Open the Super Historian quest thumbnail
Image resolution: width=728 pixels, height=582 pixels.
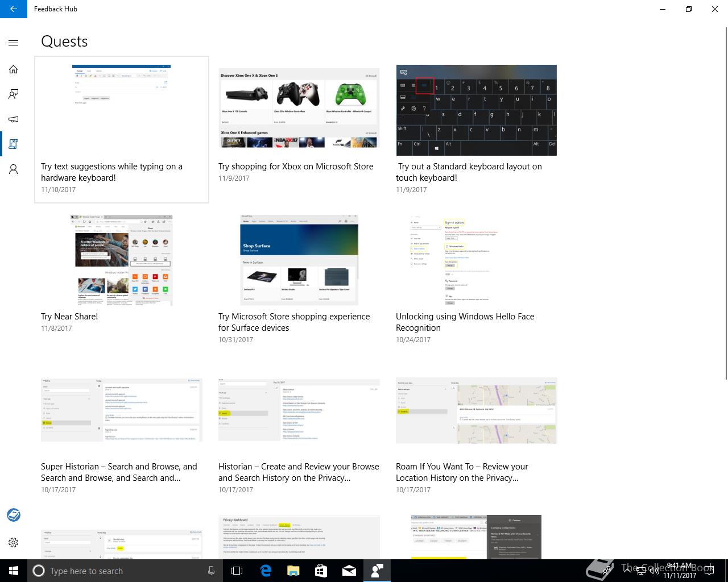121,410
